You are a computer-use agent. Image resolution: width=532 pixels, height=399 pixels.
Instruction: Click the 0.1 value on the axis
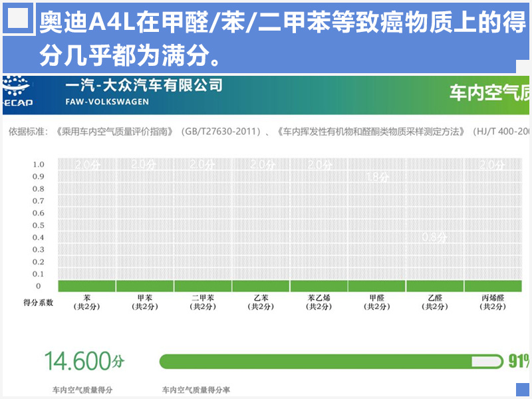[39, 274]
